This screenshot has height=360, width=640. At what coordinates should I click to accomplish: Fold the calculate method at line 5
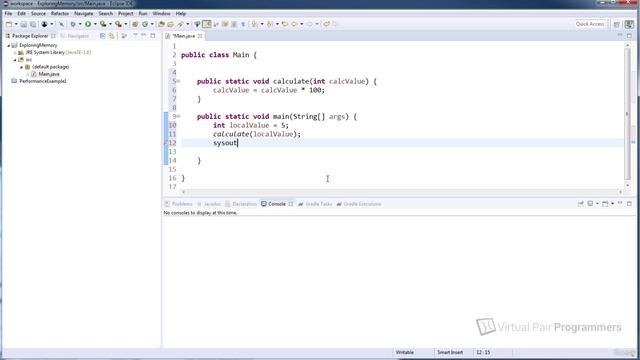(x=178, y=81)
